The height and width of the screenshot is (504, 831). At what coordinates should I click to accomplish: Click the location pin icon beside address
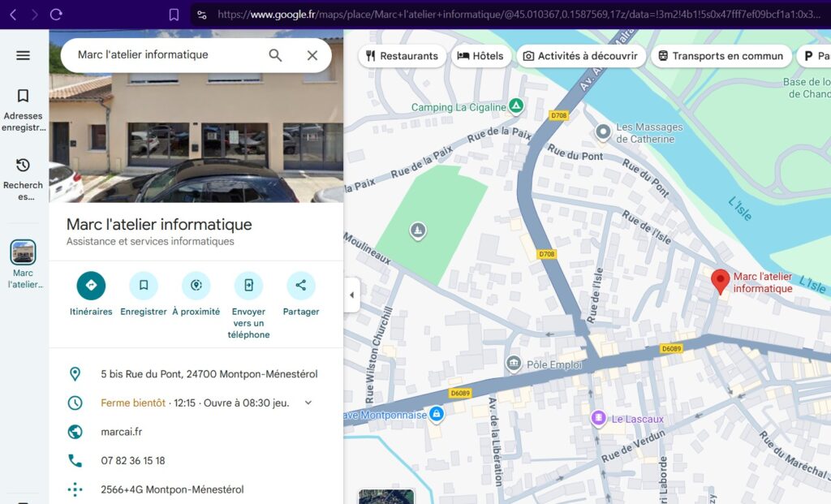75,374
